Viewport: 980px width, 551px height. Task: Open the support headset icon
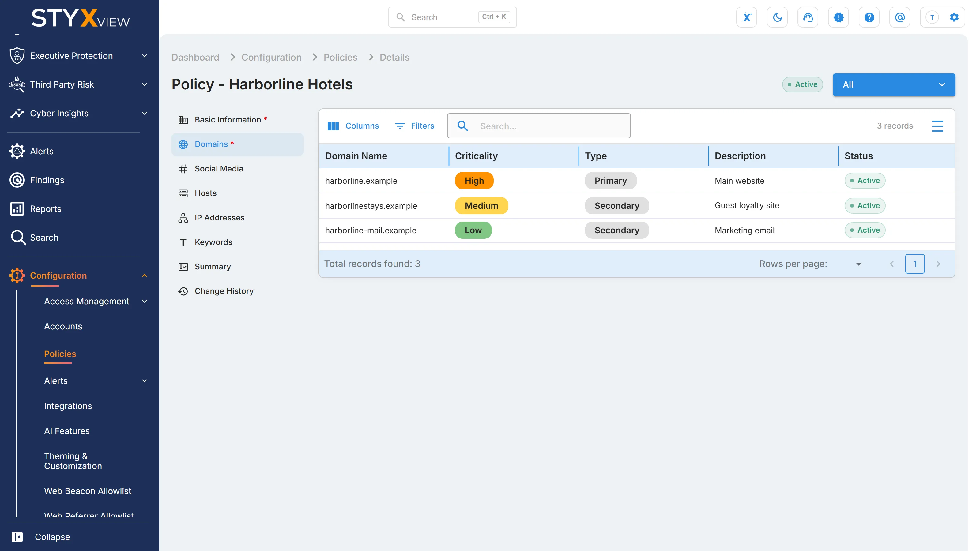tap(808, 17)
